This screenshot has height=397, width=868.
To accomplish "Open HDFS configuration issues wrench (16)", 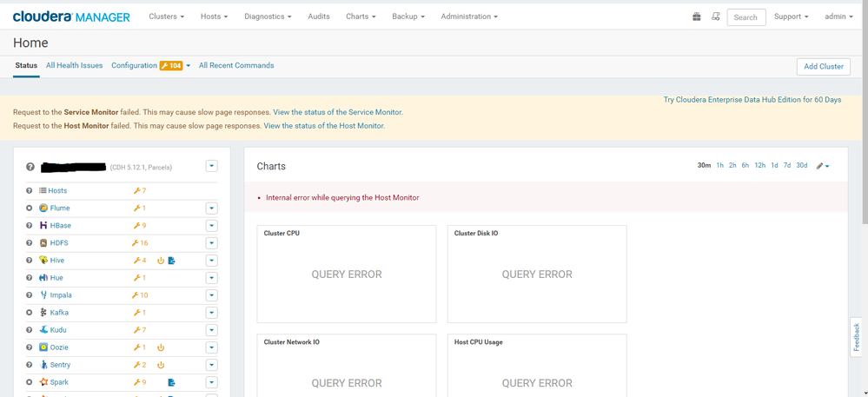I will click(x=140, y=243).
